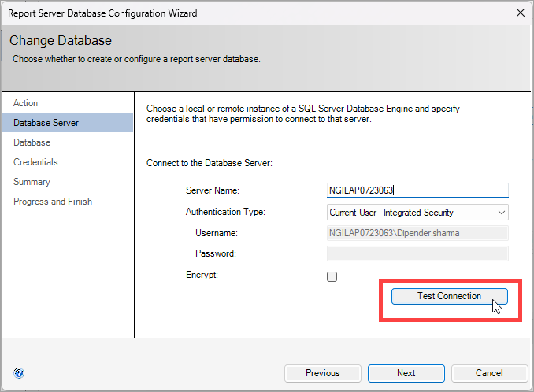Close the Configuration Wizard window
This screenshot has width=534, height=392.
[x=520, y=13]
